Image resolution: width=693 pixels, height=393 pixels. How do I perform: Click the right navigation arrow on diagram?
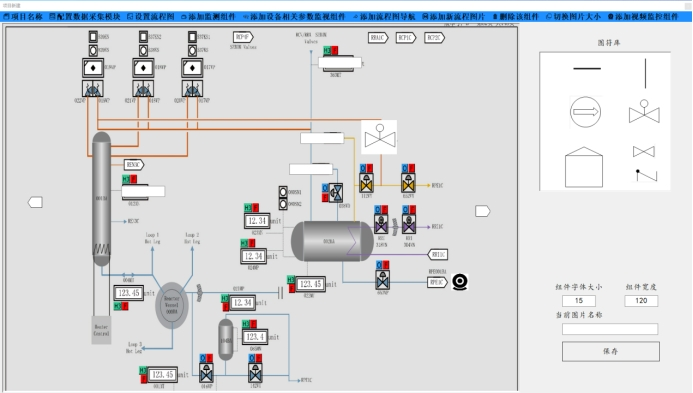(483, 211)
